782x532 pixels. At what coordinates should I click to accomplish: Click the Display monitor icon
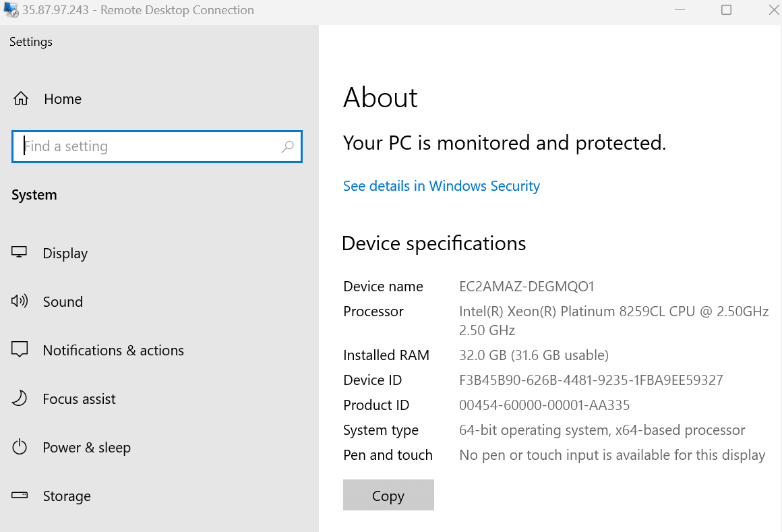20,253
